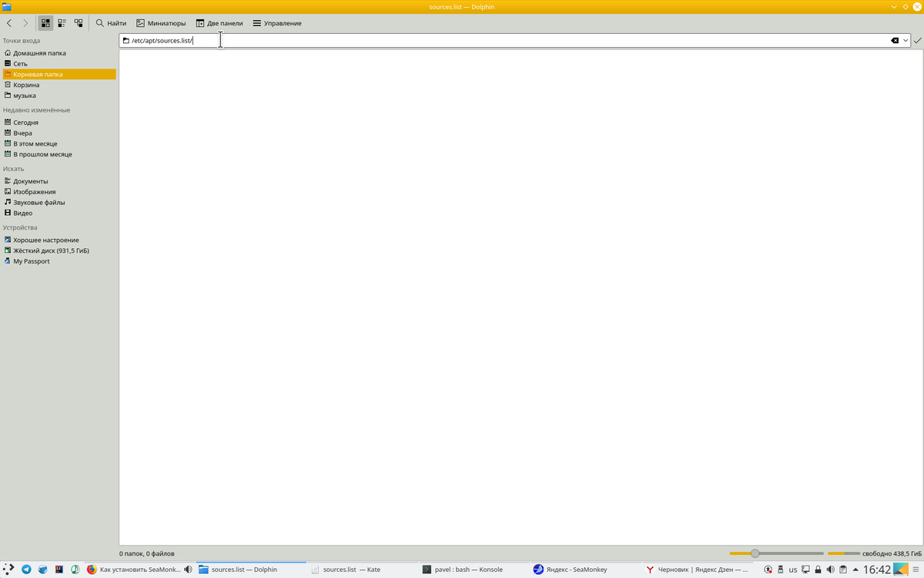The image size is (924, 578).
Task: Switch to sources.list — Kate window
Action: click(x=363, y=570)
